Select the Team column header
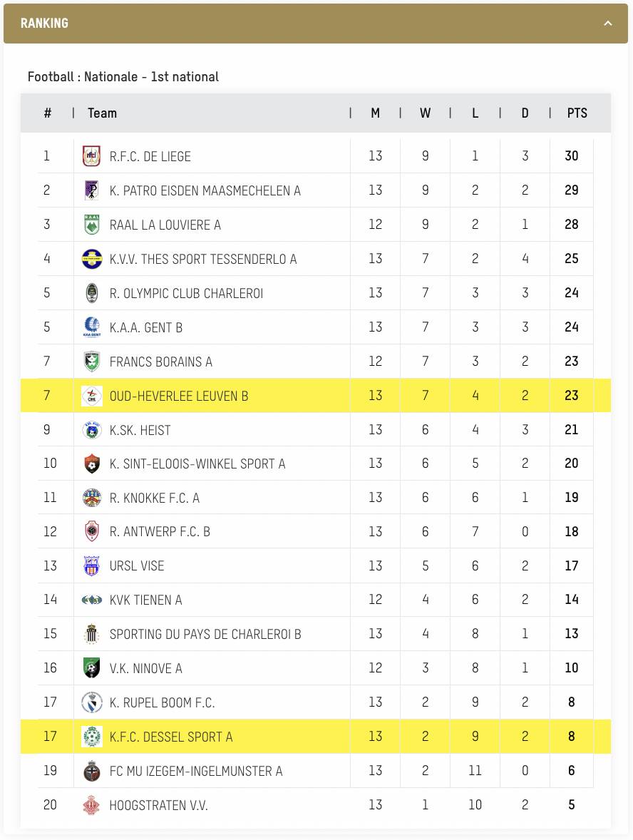This screenshot has width=633, height=840. tap(102, 113)
